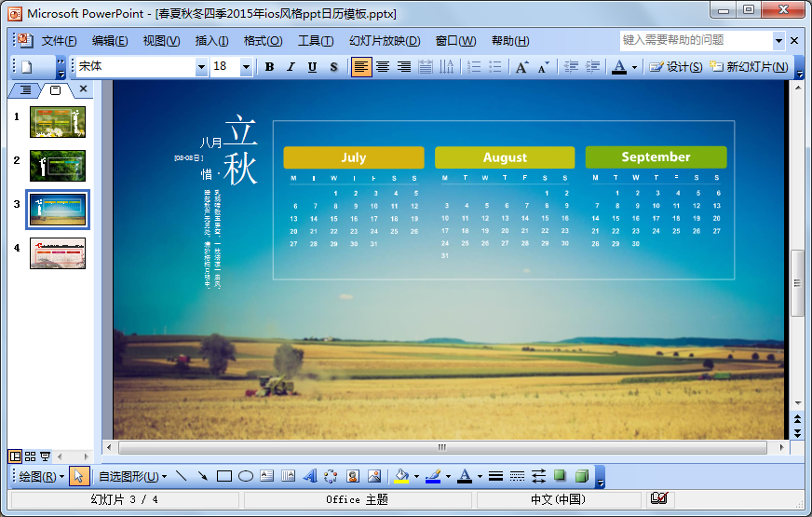The height and width of the screenshot is (517, 812).
Task: Switch to slide sorter view
Action: [30, 456]
